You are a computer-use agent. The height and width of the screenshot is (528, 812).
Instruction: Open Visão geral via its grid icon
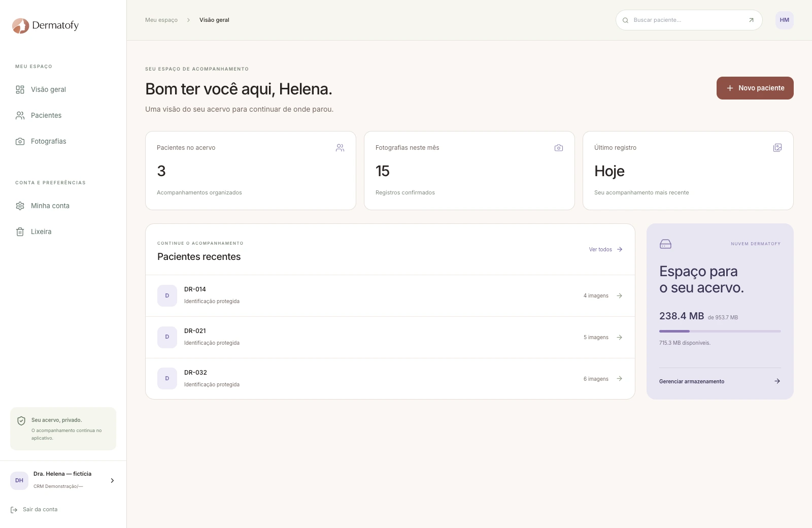click(x=20, y=89)
